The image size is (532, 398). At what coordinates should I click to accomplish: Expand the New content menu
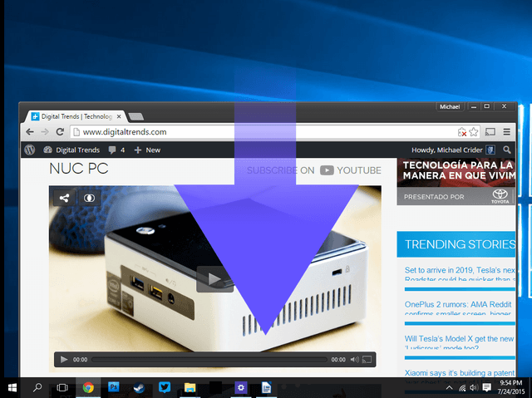[147, 150]
